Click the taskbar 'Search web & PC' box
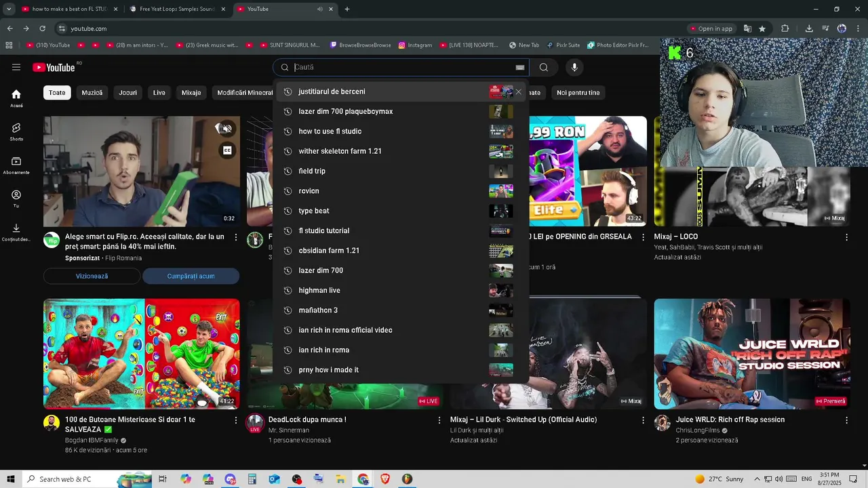 [86, 479]
